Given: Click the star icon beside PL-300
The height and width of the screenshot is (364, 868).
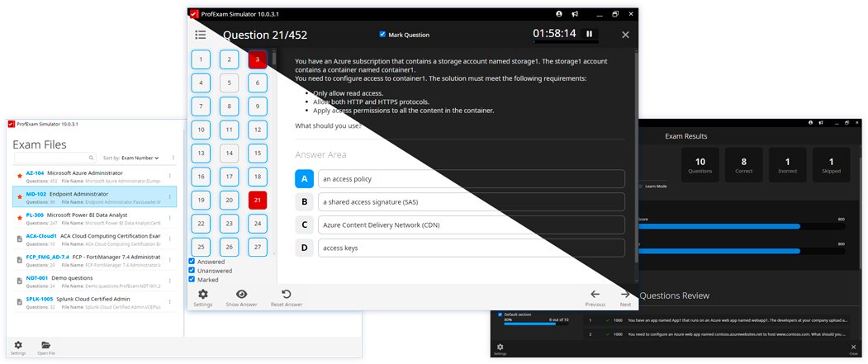Looking at the screenshot, I should pos(19,218).
